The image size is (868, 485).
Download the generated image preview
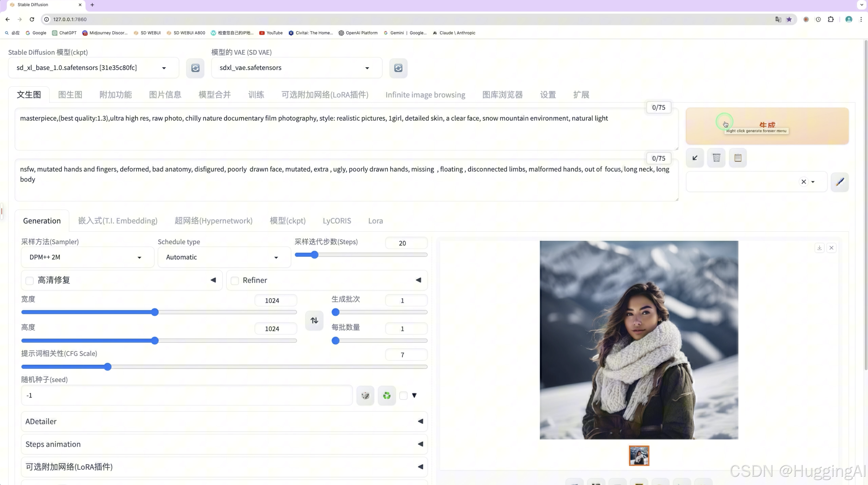[819, 248]
